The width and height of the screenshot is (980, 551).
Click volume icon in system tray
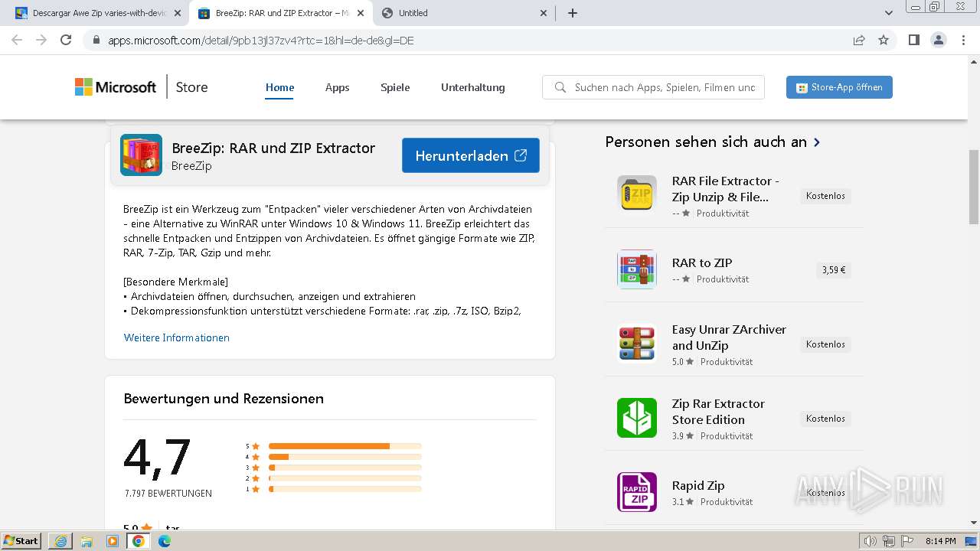click(x=871, y=541)
